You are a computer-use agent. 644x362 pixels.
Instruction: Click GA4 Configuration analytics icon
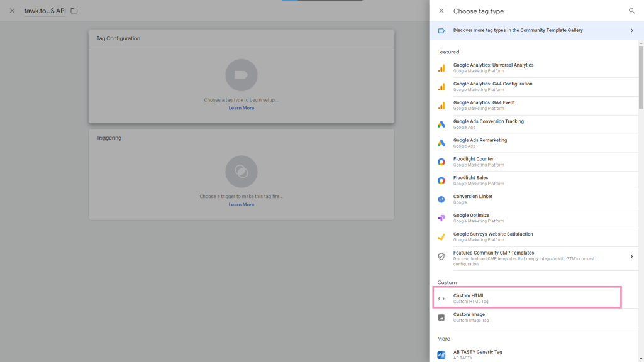(x=441, y=87)
